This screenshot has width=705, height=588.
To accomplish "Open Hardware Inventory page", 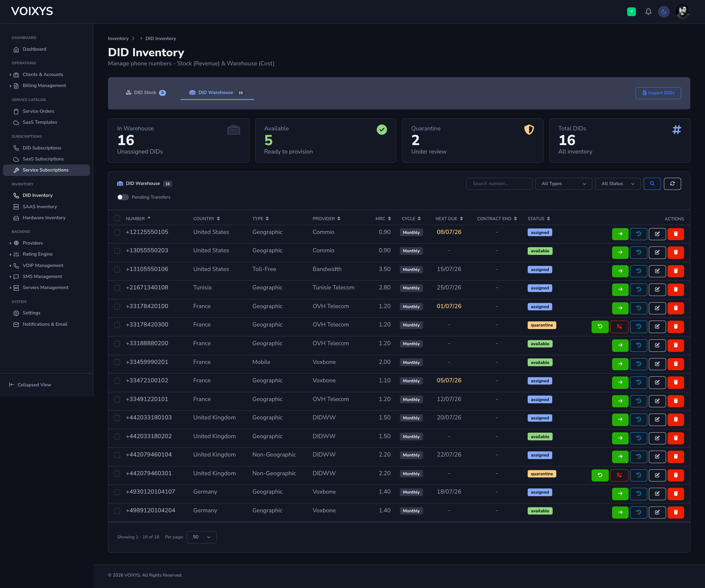I will 44,218.
